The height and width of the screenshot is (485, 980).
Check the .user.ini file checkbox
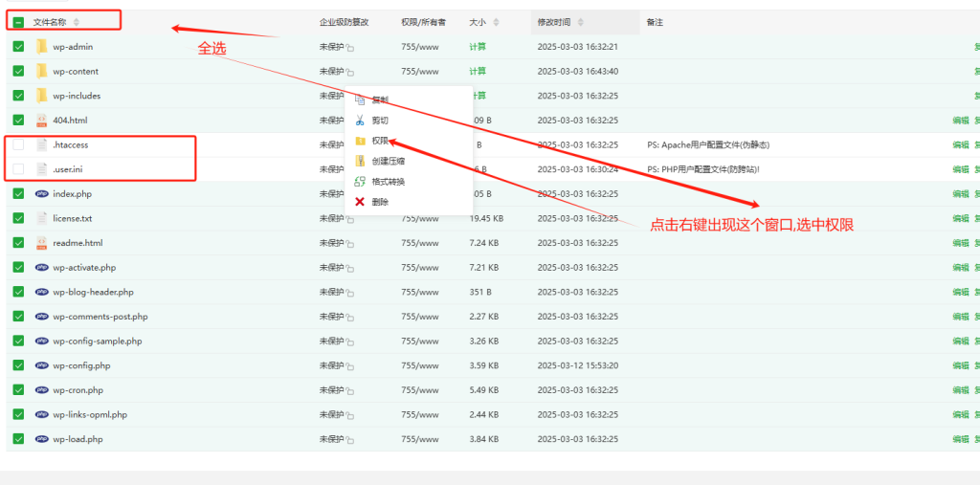[x=18, y=169]
